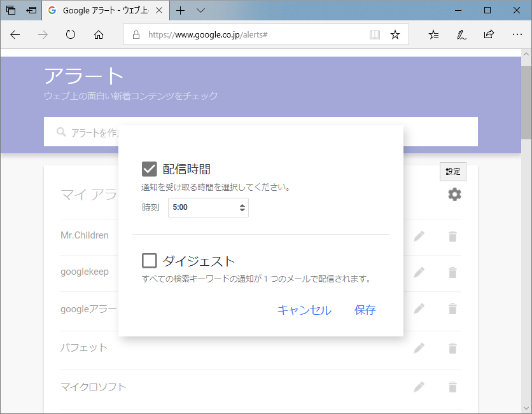
Task: Show tab previews chevron
Action: (200, 11)
